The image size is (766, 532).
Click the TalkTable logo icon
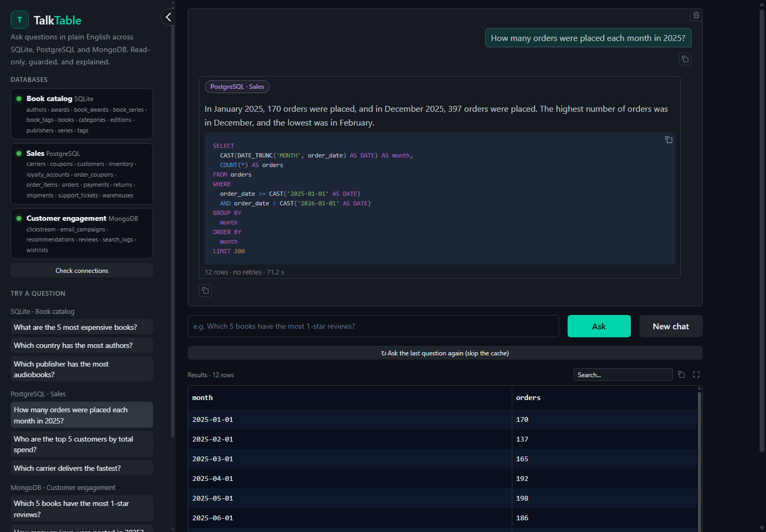[x=20, y=20]
